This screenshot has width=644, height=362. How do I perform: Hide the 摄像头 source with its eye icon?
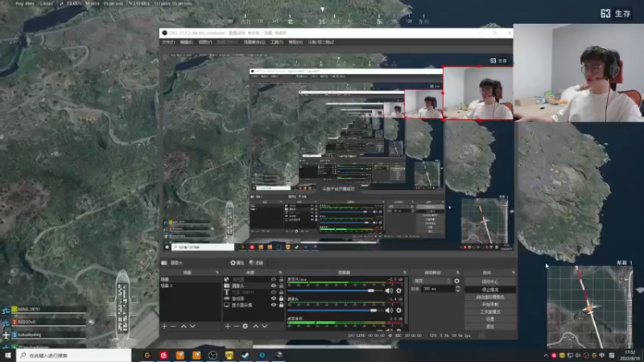point(274,286)
